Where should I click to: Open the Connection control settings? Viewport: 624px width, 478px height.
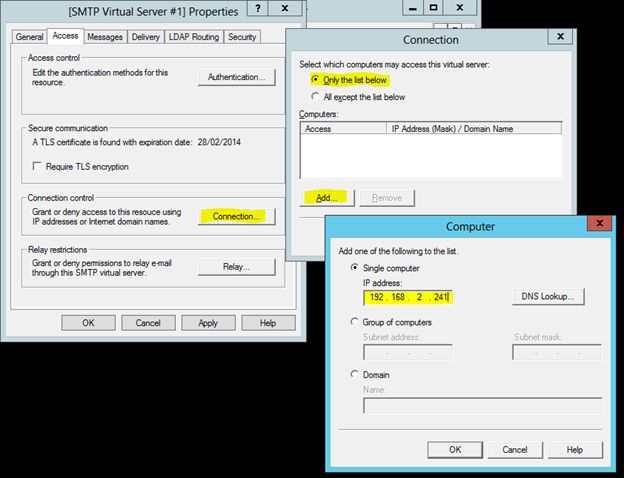[x=236, y=217]
